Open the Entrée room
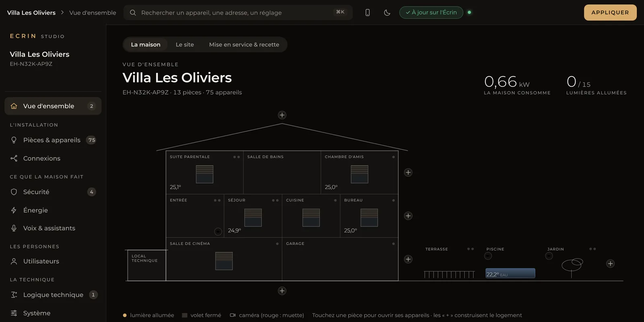The width and height of the screenshot is (644, 322). (195, 216)
